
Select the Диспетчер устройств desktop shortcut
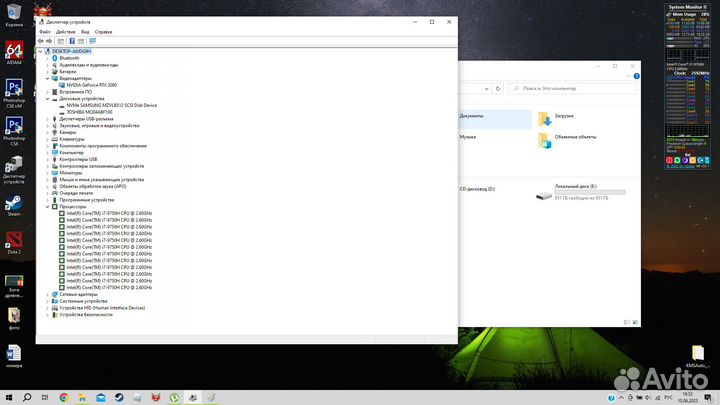point(14,169)
